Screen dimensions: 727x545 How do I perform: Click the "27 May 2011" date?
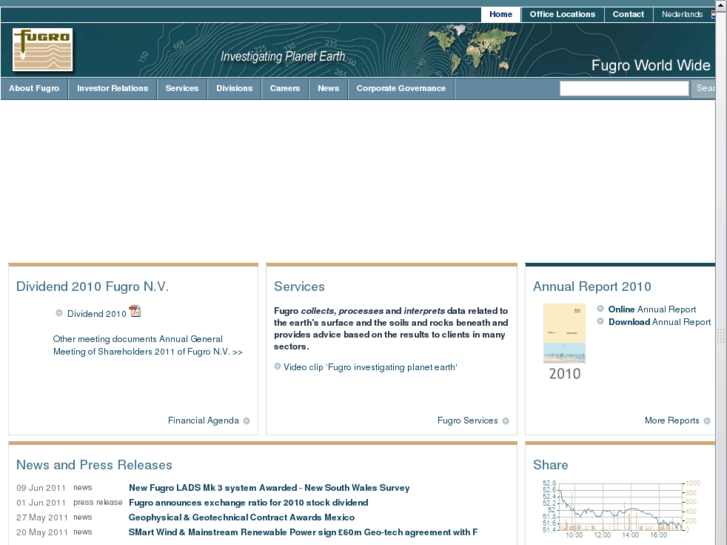click(x=42, y=518)
